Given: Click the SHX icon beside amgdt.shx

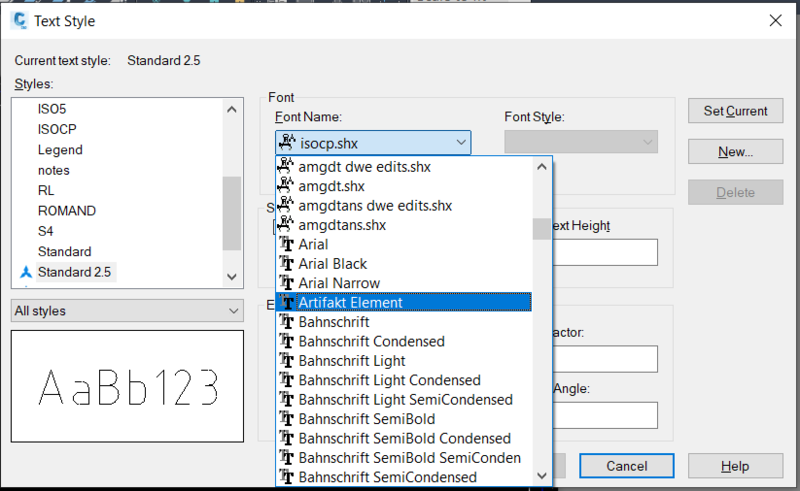Looking at the screenshot, I should pos(287,186).
